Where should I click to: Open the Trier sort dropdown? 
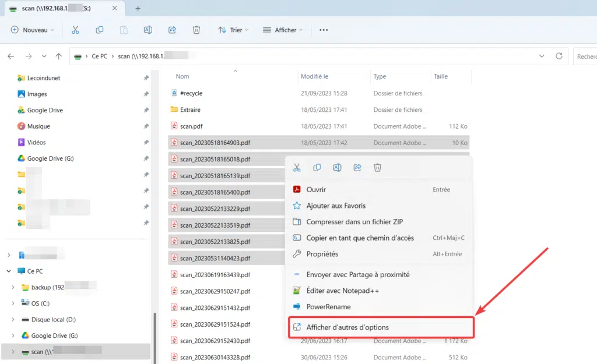tap(233, 30)
